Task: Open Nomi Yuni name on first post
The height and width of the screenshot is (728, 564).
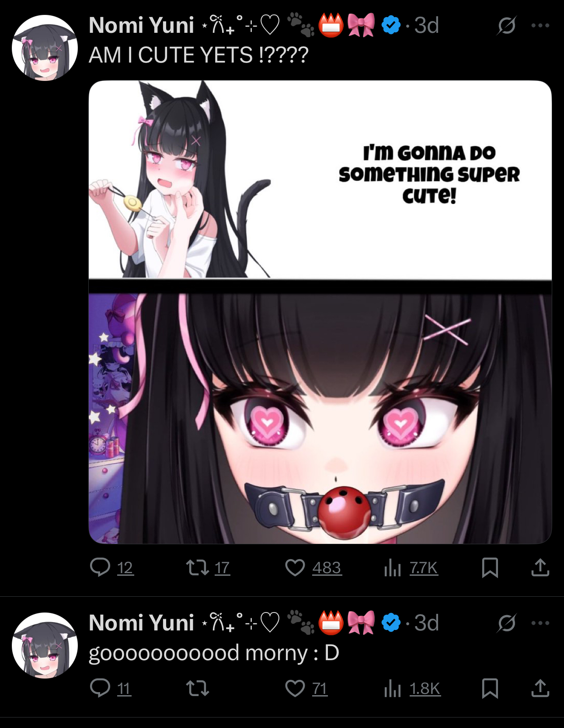Action: pos(141,25)
